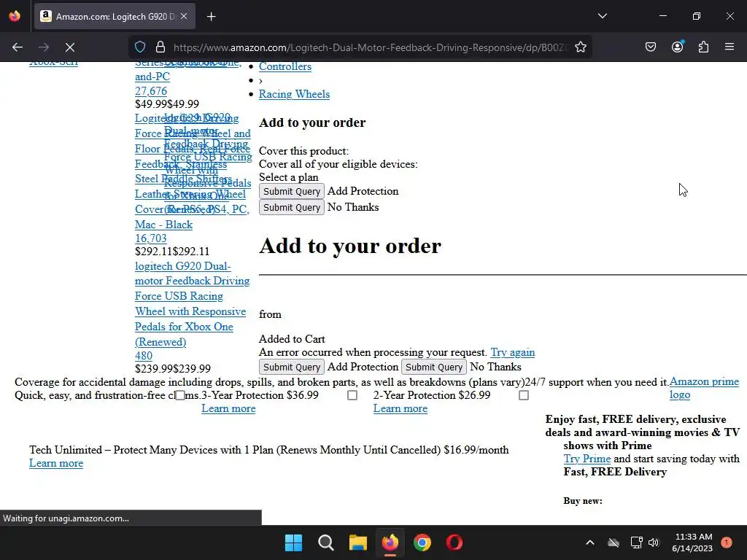
Task: Open the clock showing 11:33 AM
Action: (x=692, y=542)
